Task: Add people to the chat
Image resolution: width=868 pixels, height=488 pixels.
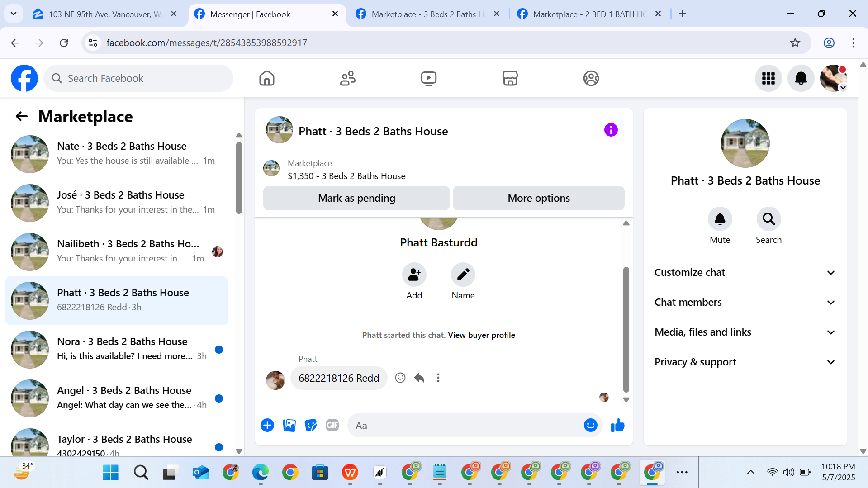Action: [x=414, y=275]
